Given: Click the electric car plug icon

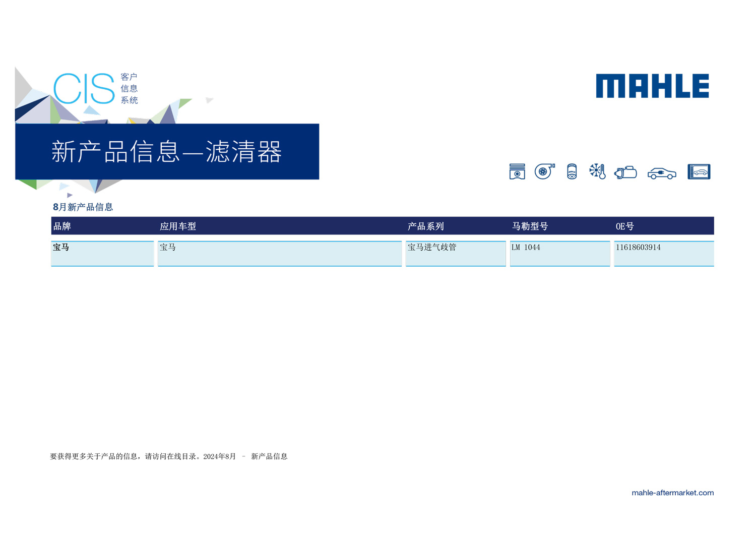Looking at the screenshot, I should (662, 173).
